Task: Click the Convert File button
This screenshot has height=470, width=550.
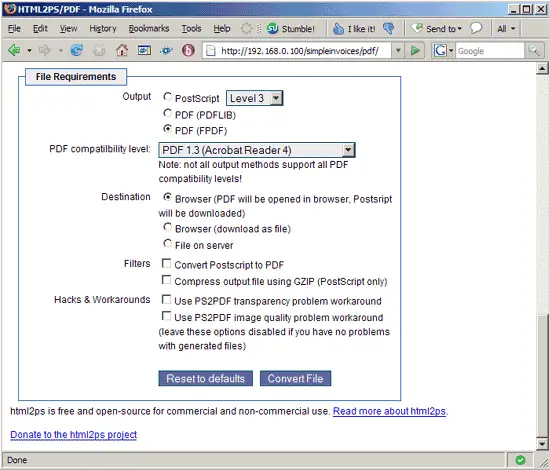Action: coord(295,378)
